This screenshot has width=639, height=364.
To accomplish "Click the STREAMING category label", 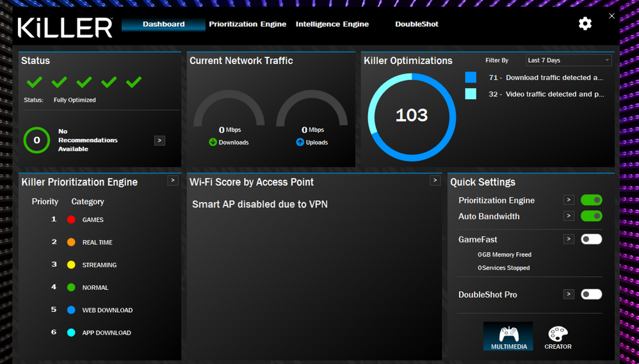I will [x=99, y=265].
